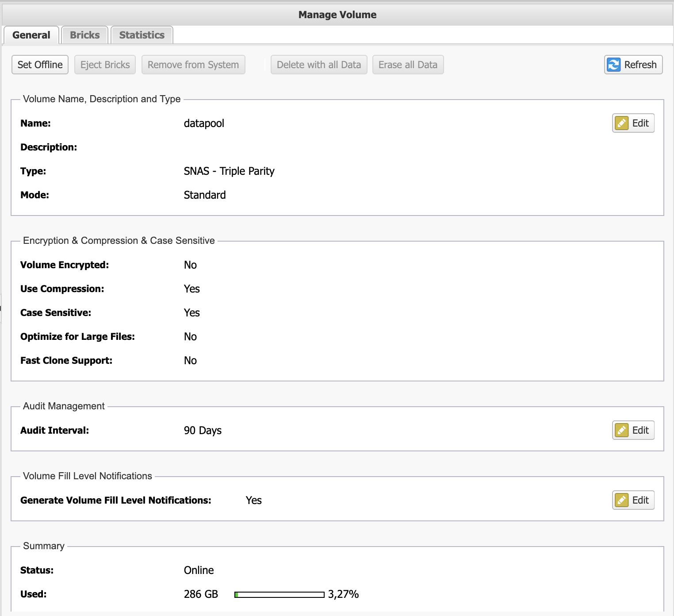Viewport: 674px width, 616px height.
Task: Click Delete with all Data
Action: click(318, 65)
